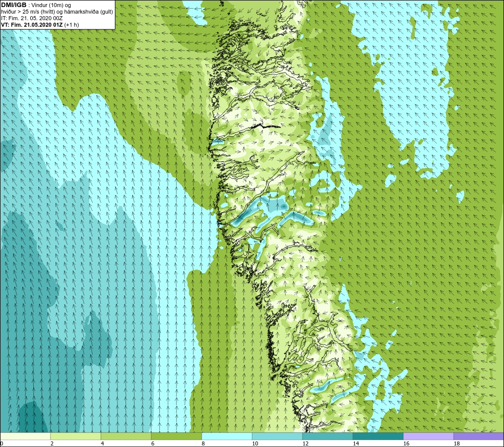
Task: Click the 8–10 m/s light cyan legend swatch
Action: pos(227,436)
